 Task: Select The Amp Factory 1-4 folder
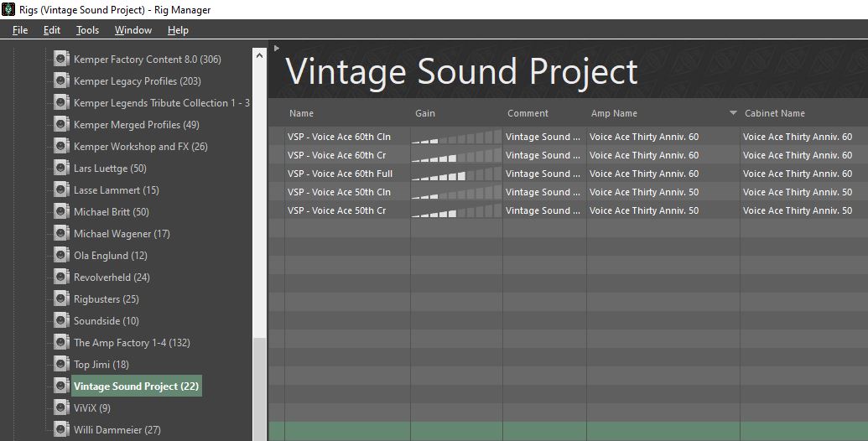coord(132,343)
